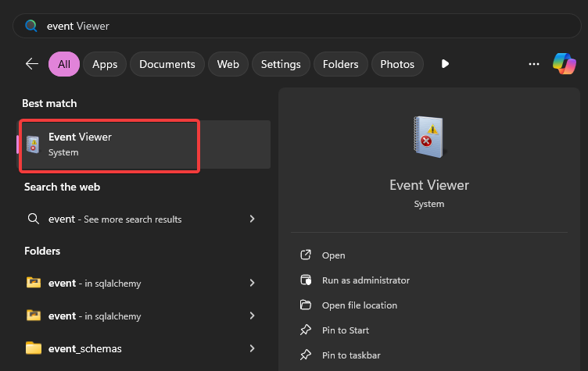Expand the first event sqlalchemy folder chevron
Viewport: 588px width, 371px height.
(x=252, y=283)
